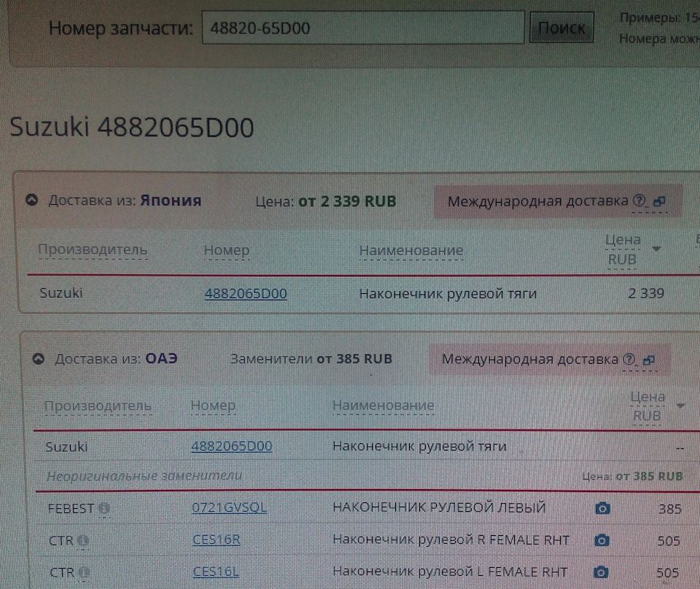Click НАКОНЕЧНИК РУЛЕВОЙ ЛЕВЫЙ description

(x=439, y=507)
